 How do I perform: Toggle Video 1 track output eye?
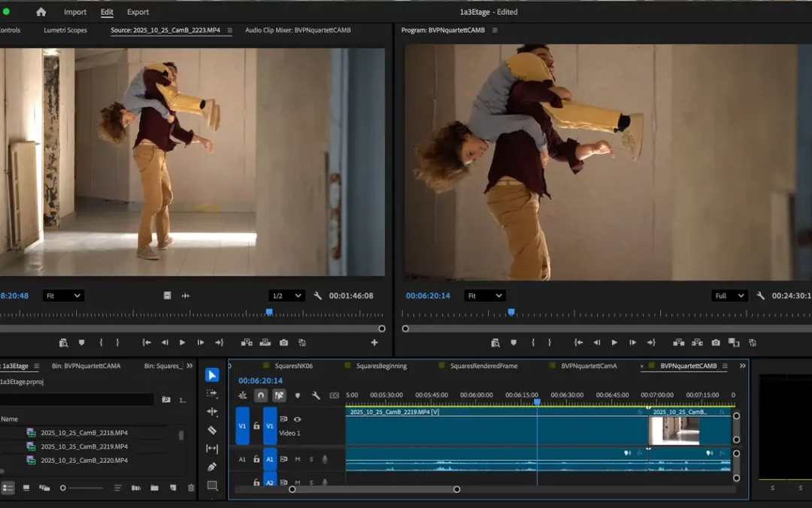(297, 419)
